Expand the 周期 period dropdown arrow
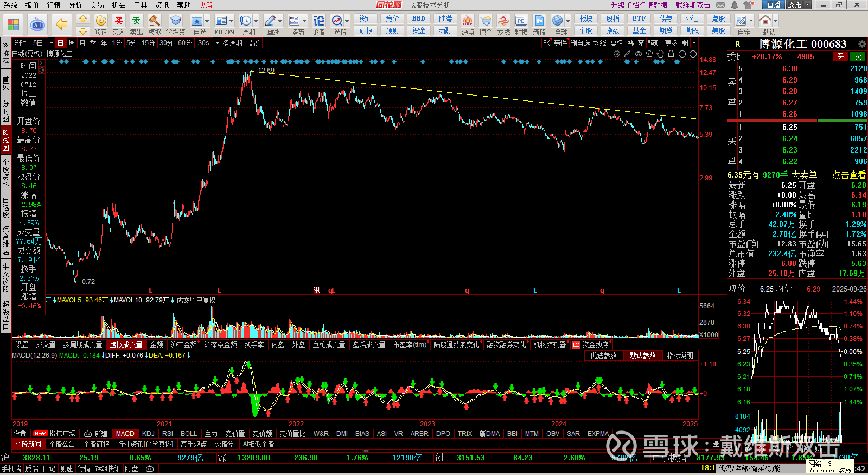The height and width of the screenshot is (475, 868). (256, 21)
